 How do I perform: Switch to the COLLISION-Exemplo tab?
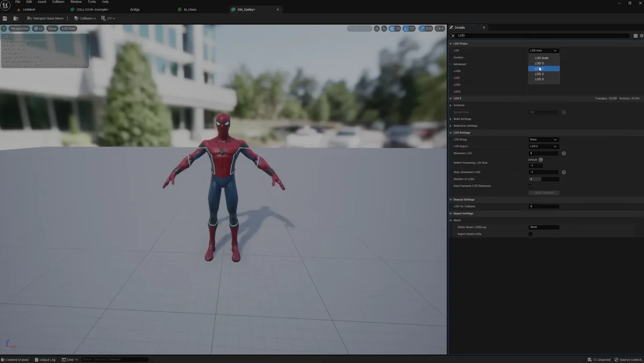coord(92,9)
